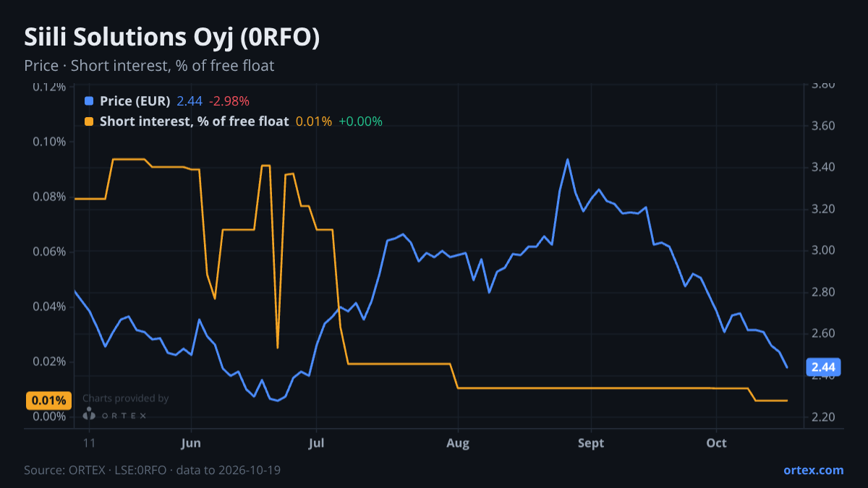Click the 'Sept' x-axis label
Viewport: 868px width, 488px height.
click(591, 443)
